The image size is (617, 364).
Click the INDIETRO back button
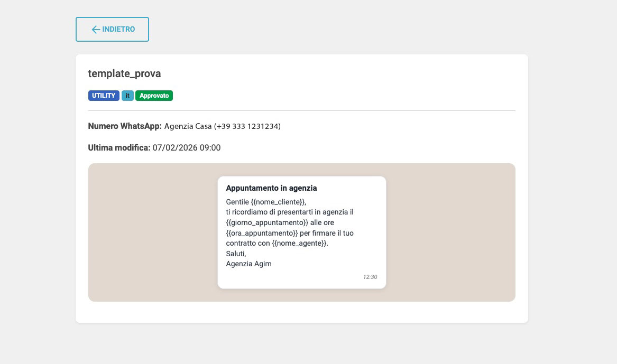[112, 29]
